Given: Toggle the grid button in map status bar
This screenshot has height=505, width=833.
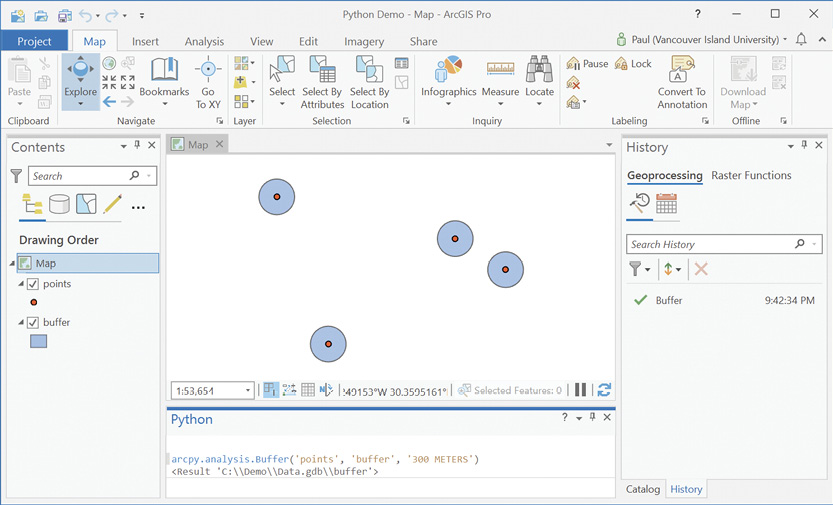Looking at the screenshot, I should point(308,390).
